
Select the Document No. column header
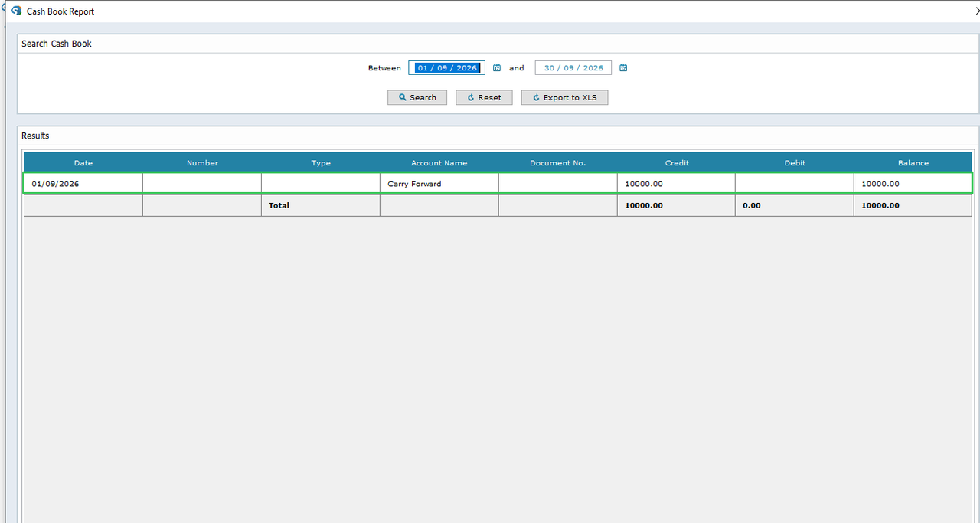(558, 163)
